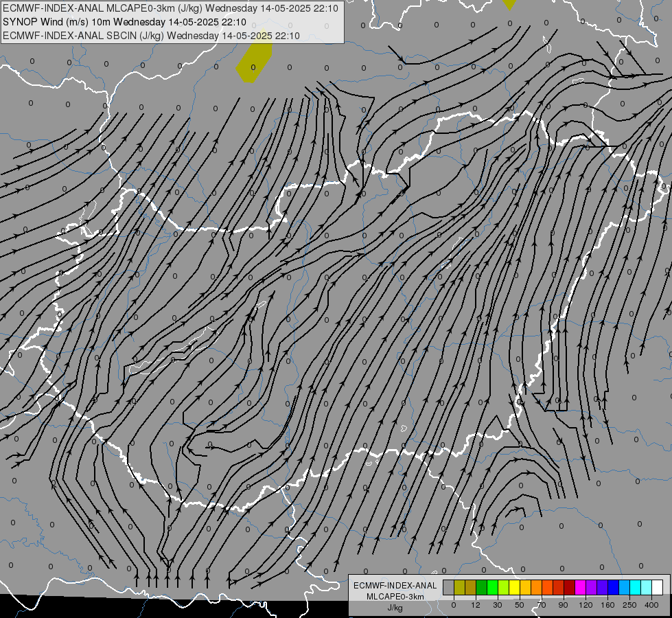Click the legend tick label 400
Viewport: 672px width, 618px height.
[x=651, y=605]
